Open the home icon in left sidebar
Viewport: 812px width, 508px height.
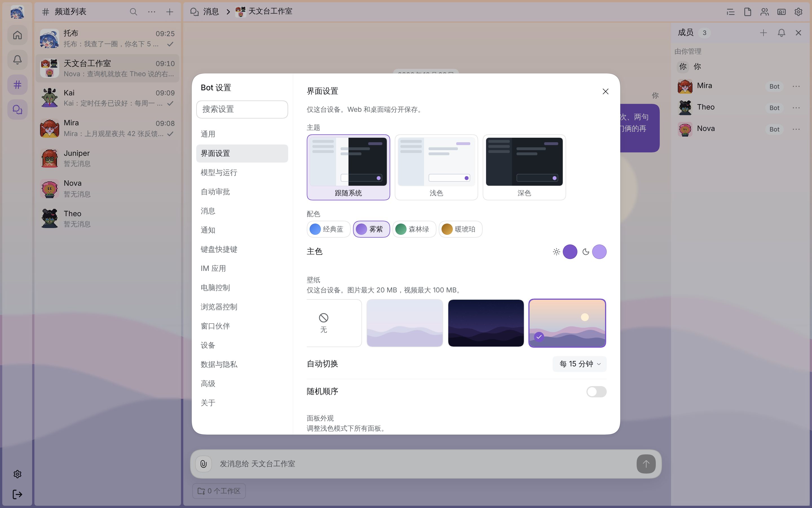tap(17, 35)
